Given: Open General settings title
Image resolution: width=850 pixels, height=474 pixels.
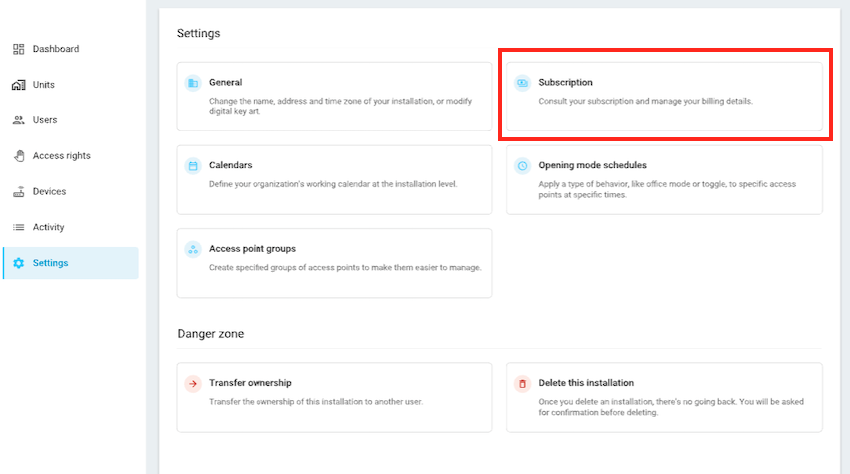Looking at the screenshot, I should click(226, 82).
